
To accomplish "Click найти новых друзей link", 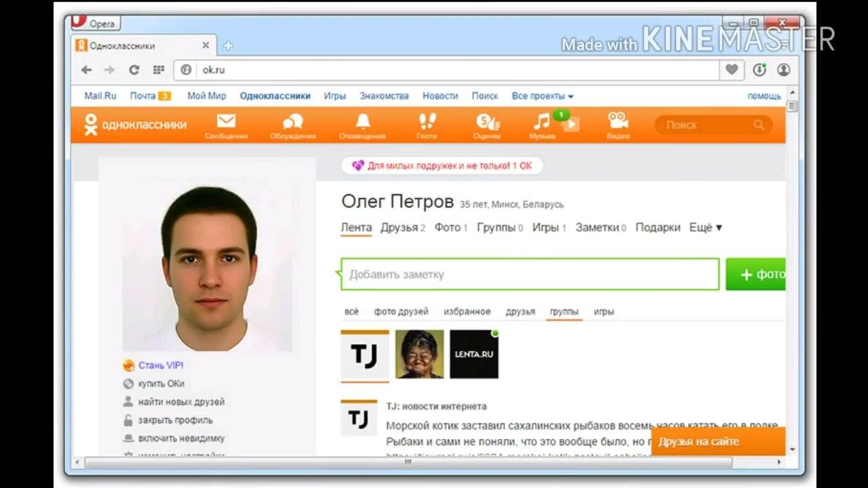I will coord(181,402).
